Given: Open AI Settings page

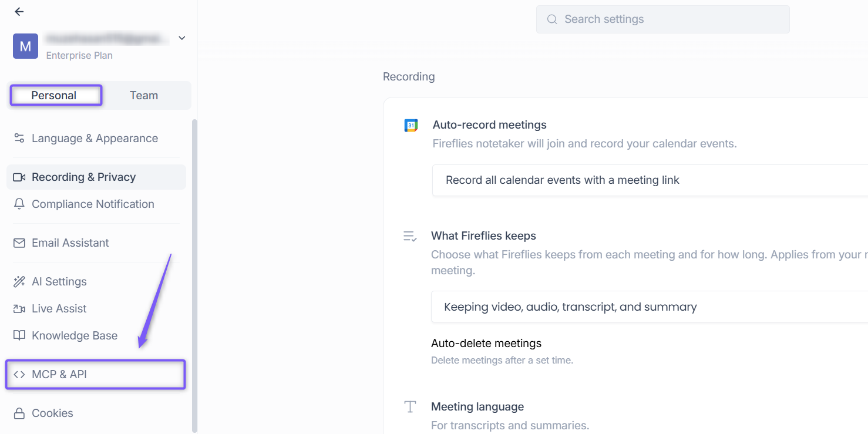Looking at the screenshot, I should coord(96,282).
